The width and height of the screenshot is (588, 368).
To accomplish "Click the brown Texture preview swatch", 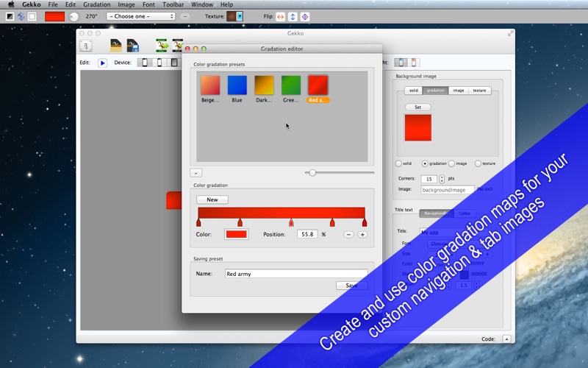I will point(232,16).
